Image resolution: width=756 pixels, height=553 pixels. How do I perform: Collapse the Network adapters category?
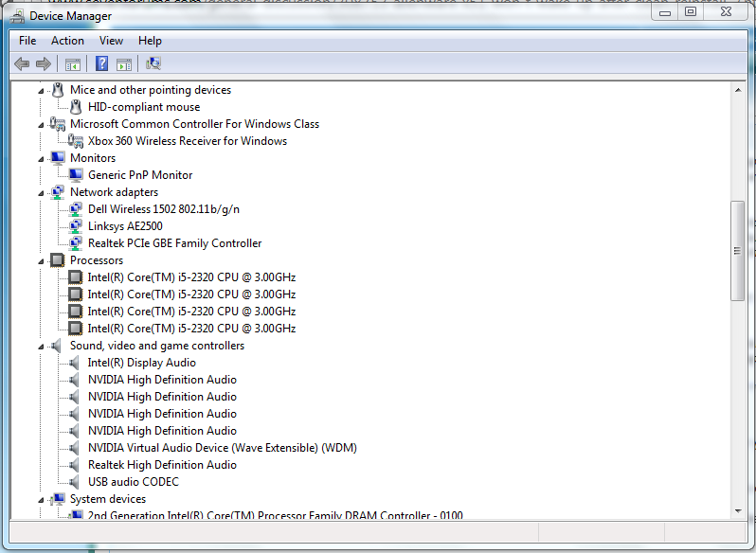[x=41, y=193]
